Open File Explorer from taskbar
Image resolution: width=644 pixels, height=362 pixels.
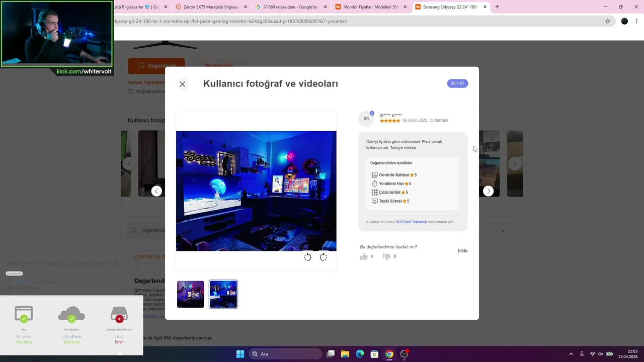tap(345, 354)
